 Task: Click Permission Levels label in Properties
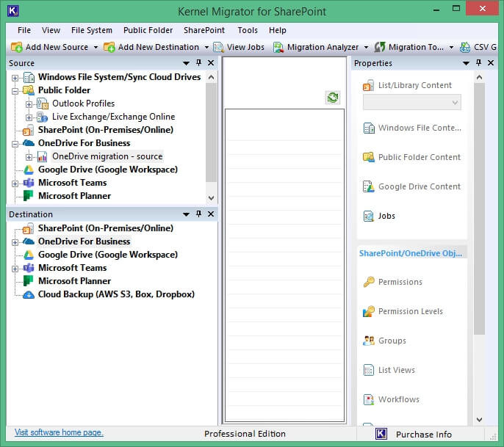(x=411, y=311)
